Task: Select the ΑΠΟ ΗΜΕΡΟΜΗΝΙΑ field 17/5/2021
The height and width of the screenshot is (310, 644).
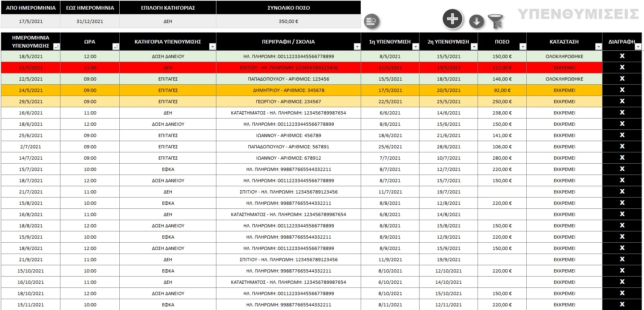Action: tap(31, 21)
